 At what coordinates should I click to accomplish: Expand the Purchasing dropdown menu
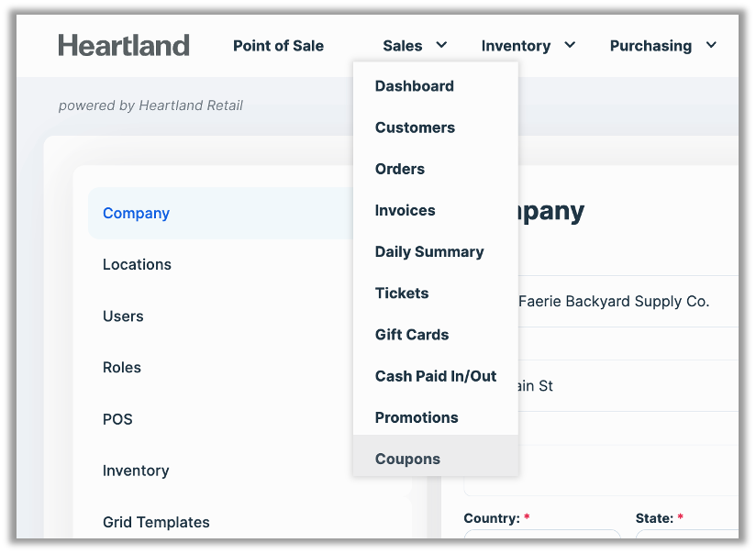662,46
